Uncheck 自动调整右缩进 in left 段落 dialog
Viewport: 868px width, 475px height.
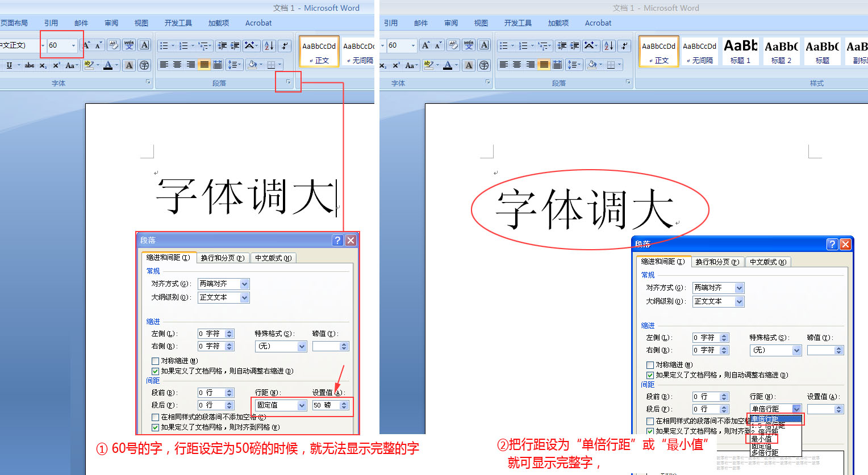[x=155, y=371]
